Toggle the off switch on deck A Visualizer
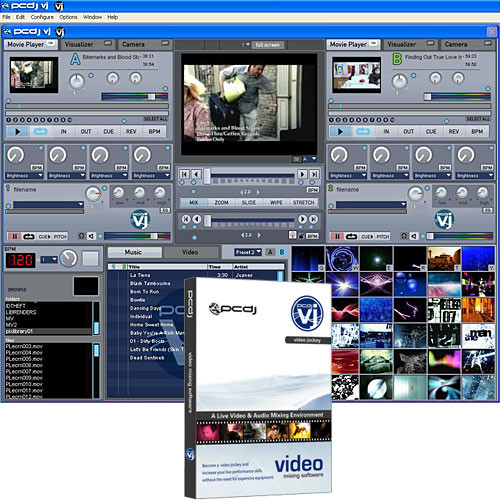 coord(108,43)
